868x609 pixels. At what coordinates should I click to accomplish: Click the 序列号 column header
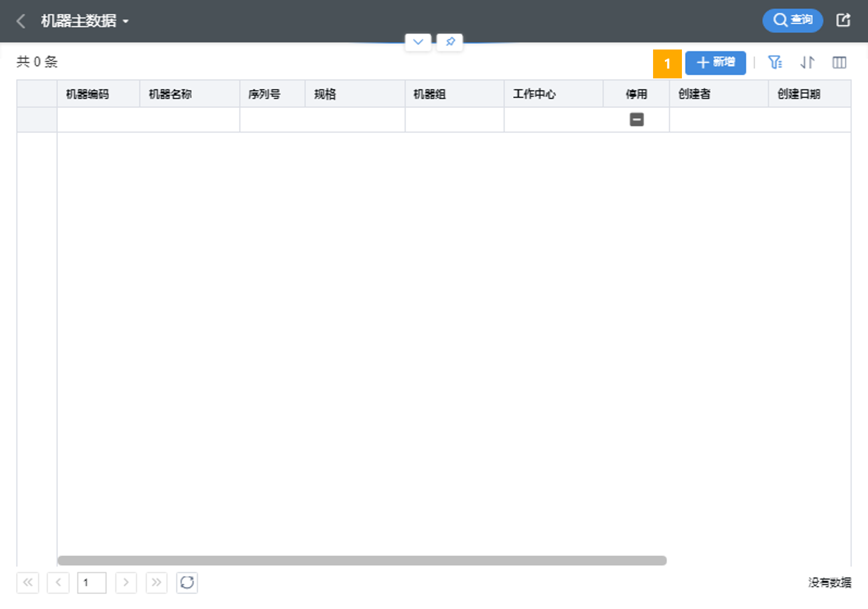tap(273, 94)
